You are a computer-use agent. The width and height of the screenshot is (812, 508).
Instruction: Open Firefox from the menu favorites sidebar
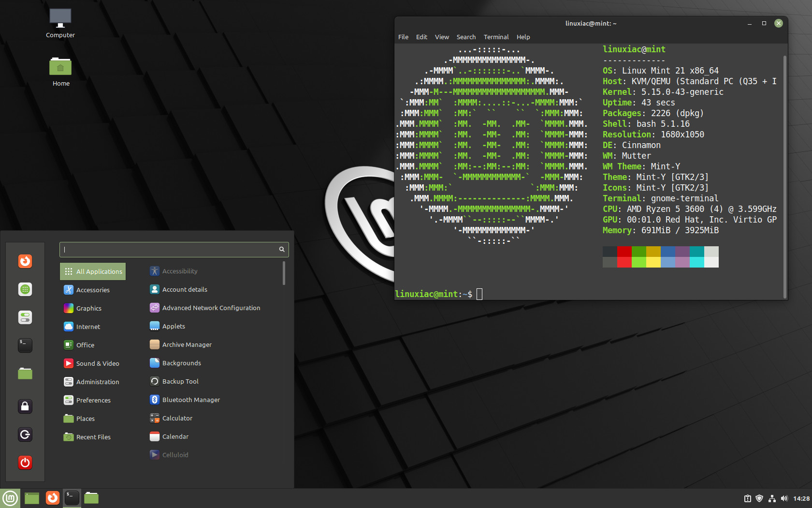[25, 261]
